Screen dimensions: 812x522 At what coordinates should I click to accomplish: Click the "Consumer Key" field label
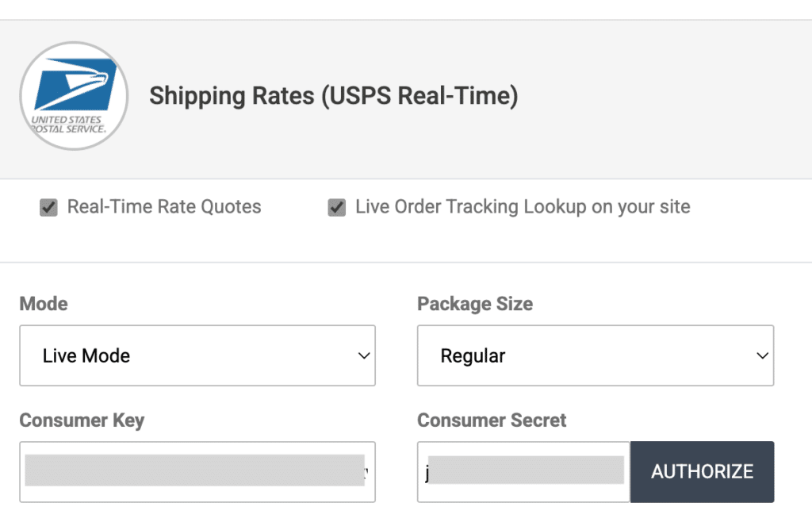click(82, 420)
